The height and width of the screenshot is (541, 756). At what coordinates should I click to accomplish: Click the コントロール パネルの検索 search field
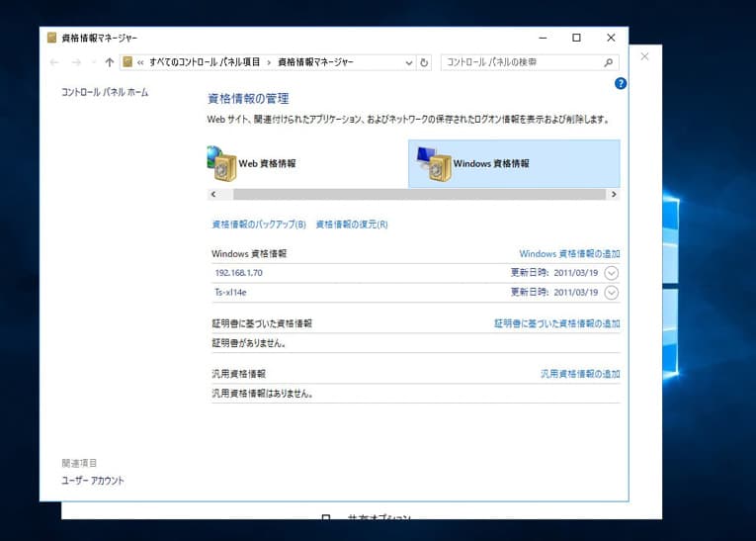[522, 62]
